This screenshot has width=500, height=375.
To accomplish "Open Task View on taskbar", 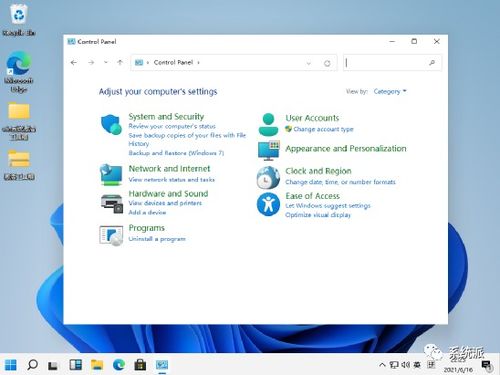I will [53, 366].
